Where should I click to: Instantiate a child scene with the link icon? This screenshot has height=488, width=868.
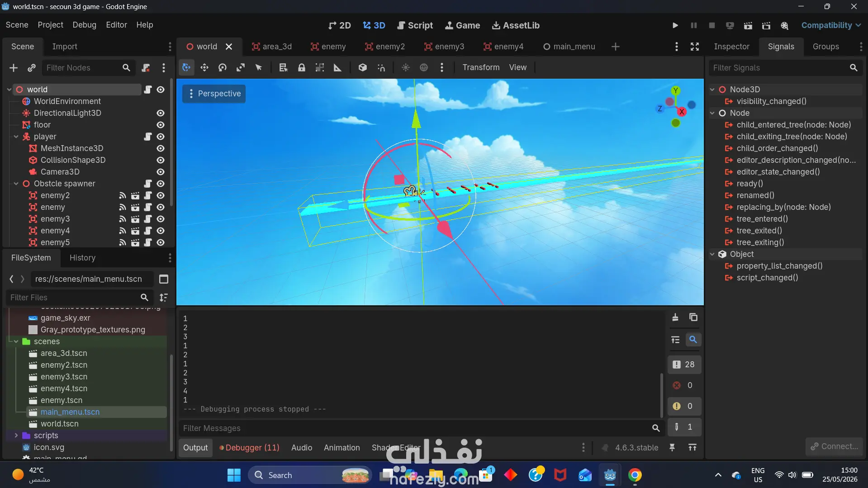(x=32, y=68)
